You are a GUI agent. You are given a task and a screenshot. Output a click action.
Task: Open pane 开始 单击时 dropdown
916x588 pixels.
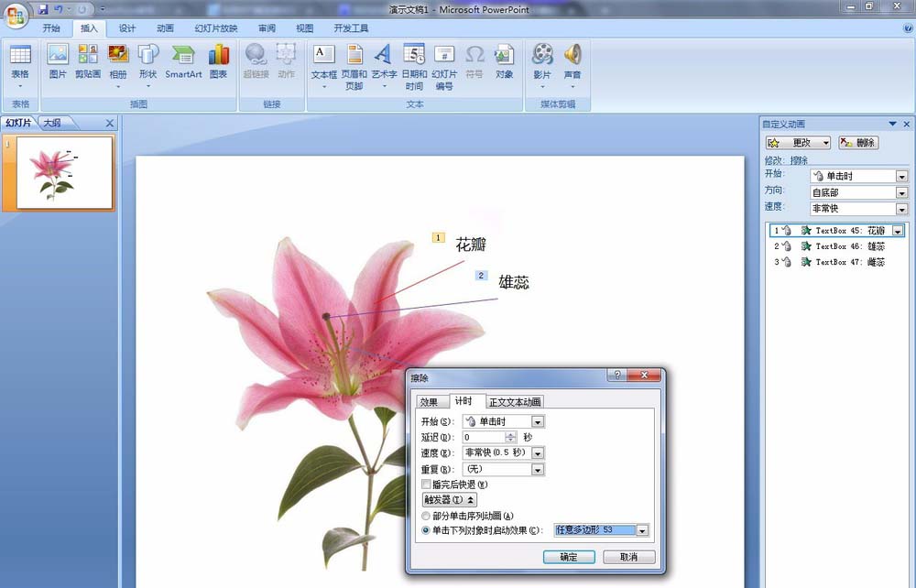(902, 176)
